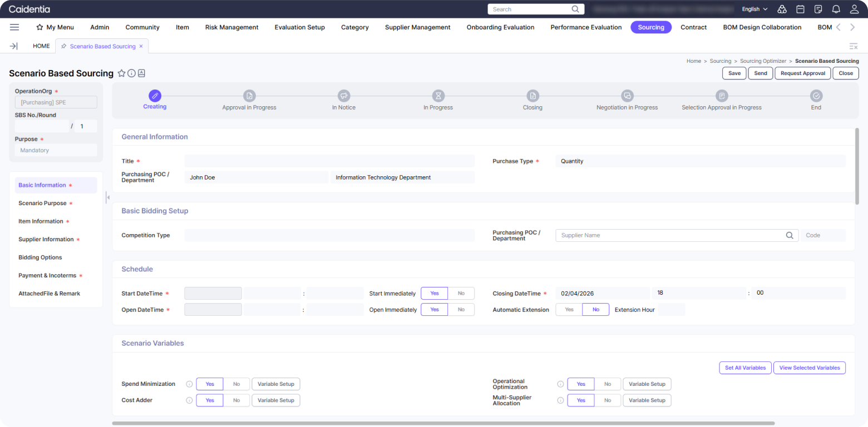Screen dimensions: 868x427
Task: Click Spend Minimization info icon
Action: [x=189, y=384]
